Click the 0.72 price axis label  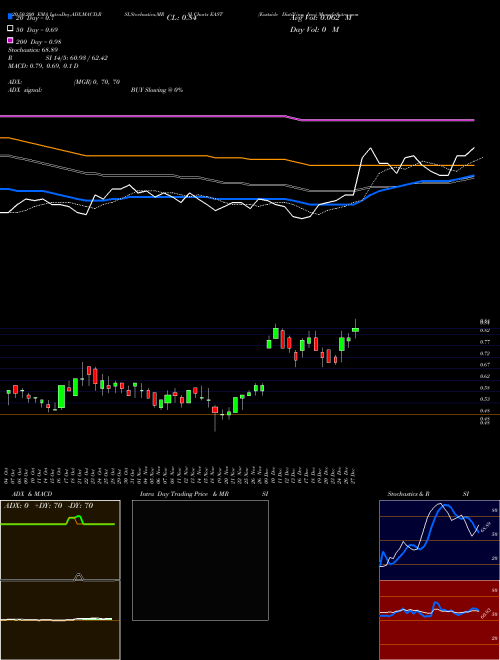(x=485, y=354)
